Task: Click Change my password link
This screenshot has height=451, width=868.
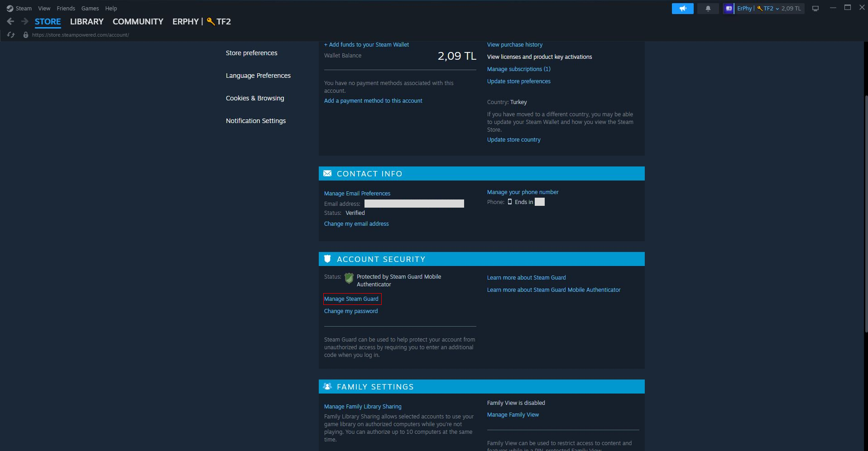Action: [x=351, y=311]
